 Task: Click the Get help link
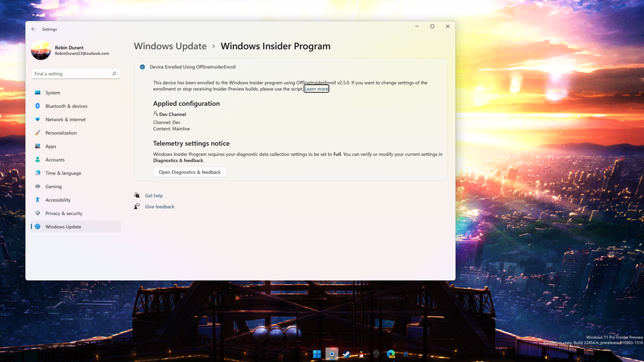coord(153,196)
